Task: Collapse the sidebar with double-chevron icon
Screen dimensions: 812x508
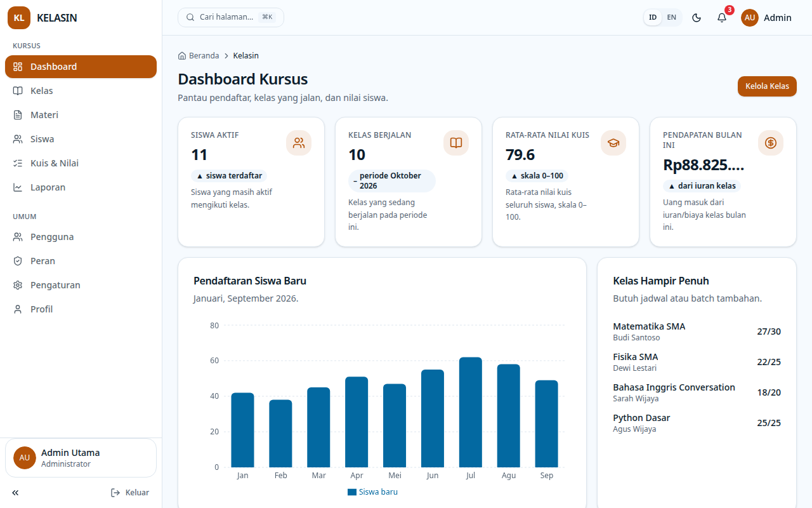Action: pos(15,493)
